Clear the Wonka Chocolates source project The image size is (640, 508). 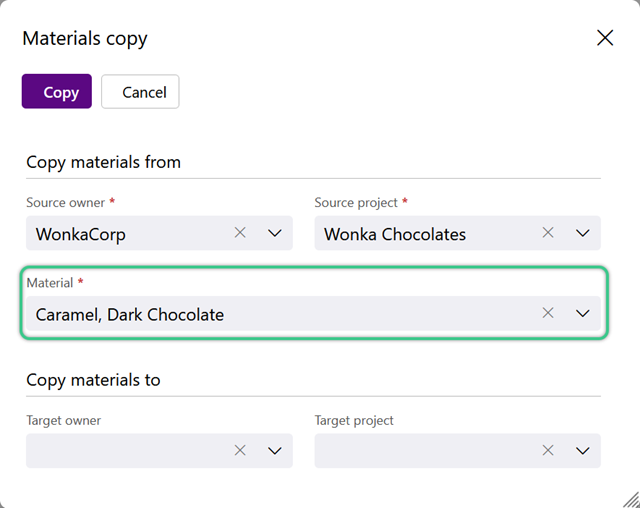[x=548, y=233]
